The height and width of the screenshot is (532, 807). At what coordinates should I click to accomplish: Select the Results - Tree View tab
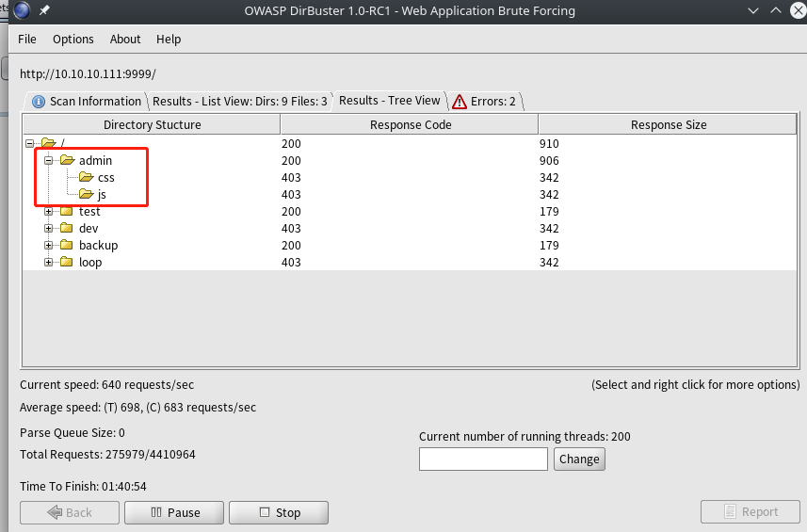(390, 101)
